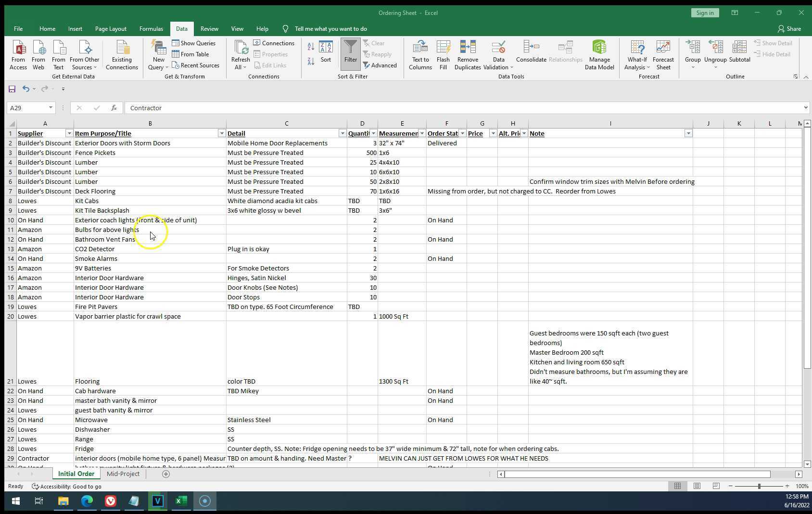The width and height of the screenshot is (812, 514).
Task: Open Excel from the Windows taskbar
Action: pos(181,501)
